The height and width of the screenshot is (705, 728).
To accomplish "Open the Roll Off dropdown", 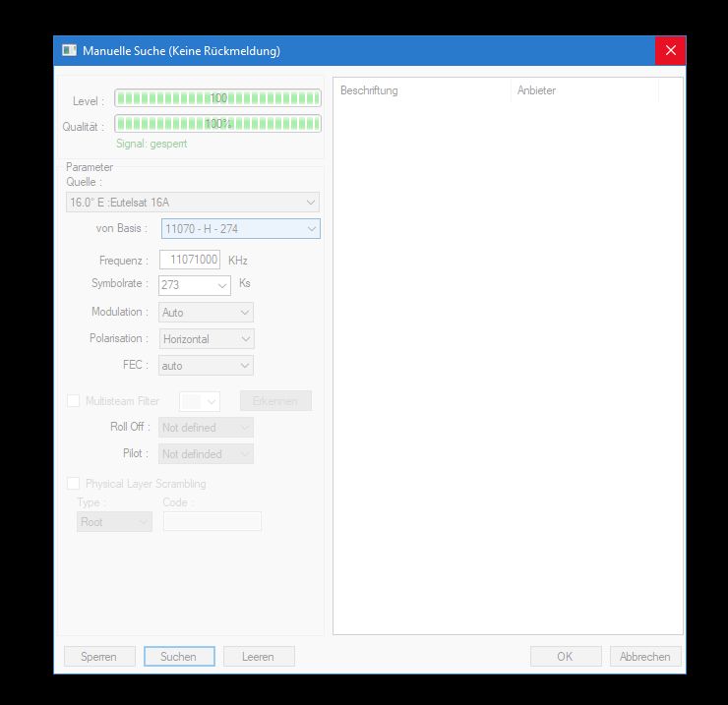I will click(x=206, y=428).
